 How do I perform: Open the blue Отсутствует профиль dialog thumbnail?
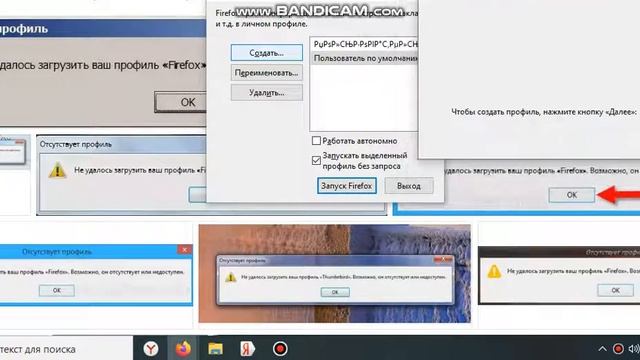pyautogui.click(x=96, y=275)
